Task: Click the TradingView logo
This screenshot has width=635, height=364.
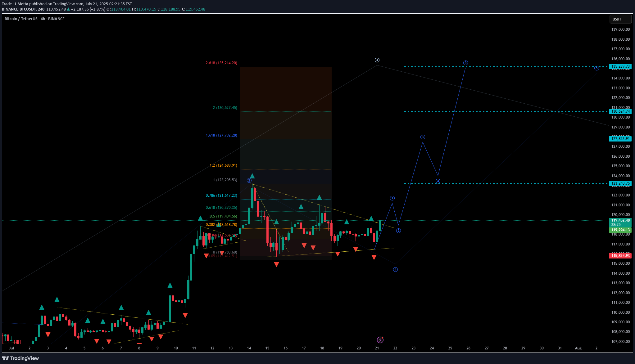Action: 20,358
